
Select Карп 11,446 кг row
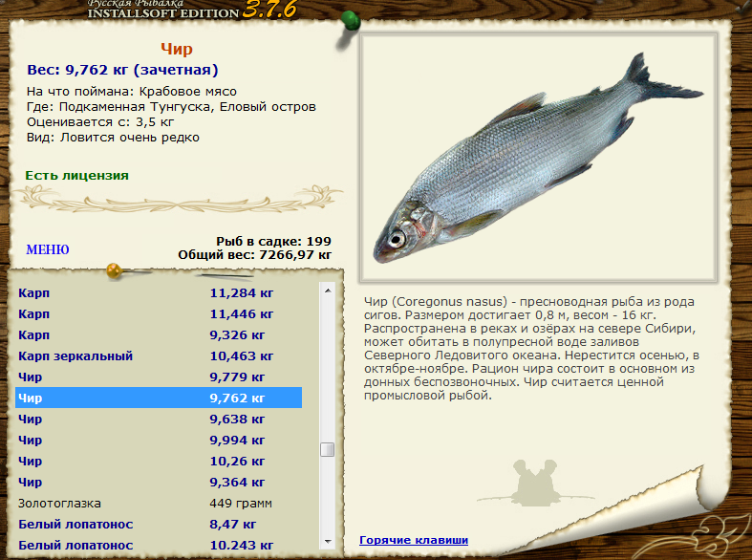[x=159, y=313]
